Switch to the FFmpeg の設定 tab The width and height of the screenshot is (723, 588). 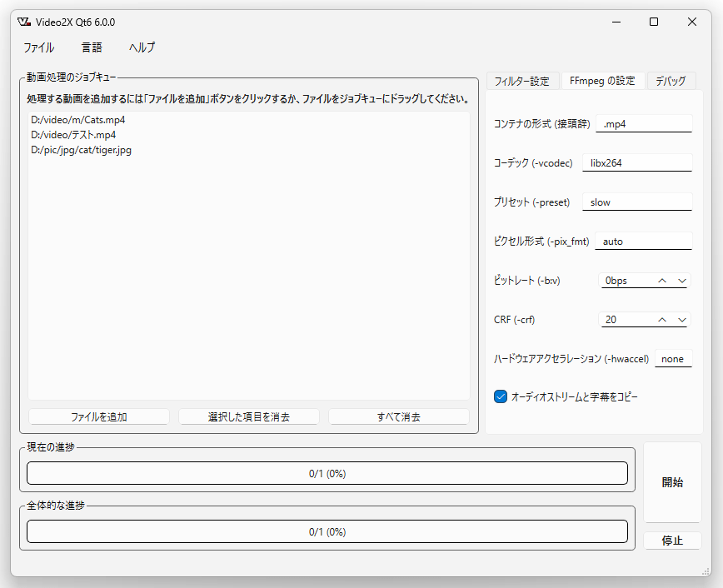point(602,81)
